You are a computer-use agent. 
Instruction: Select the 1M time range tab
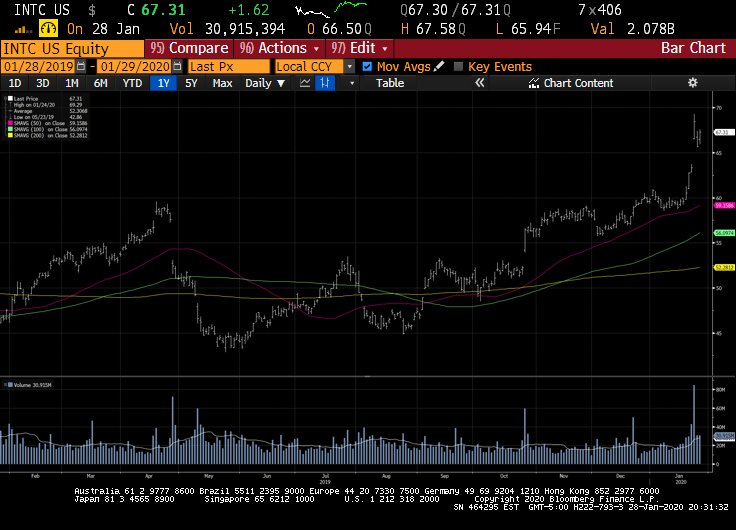[71, 83]
